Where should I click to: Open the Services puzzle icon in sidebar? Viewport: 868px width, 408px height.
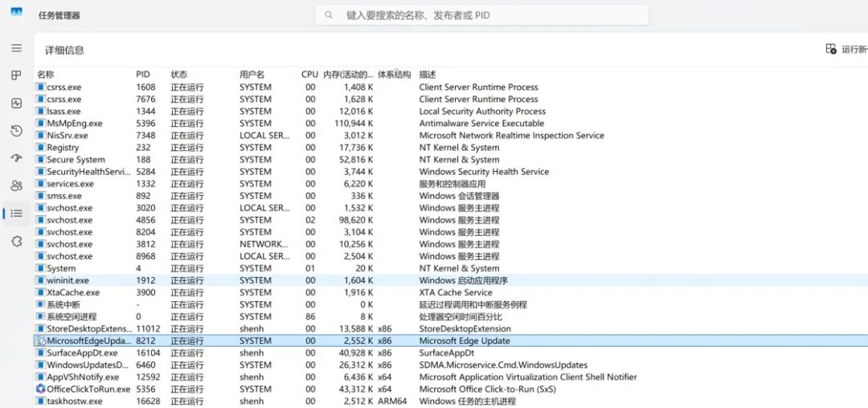[x=17, y=241]
